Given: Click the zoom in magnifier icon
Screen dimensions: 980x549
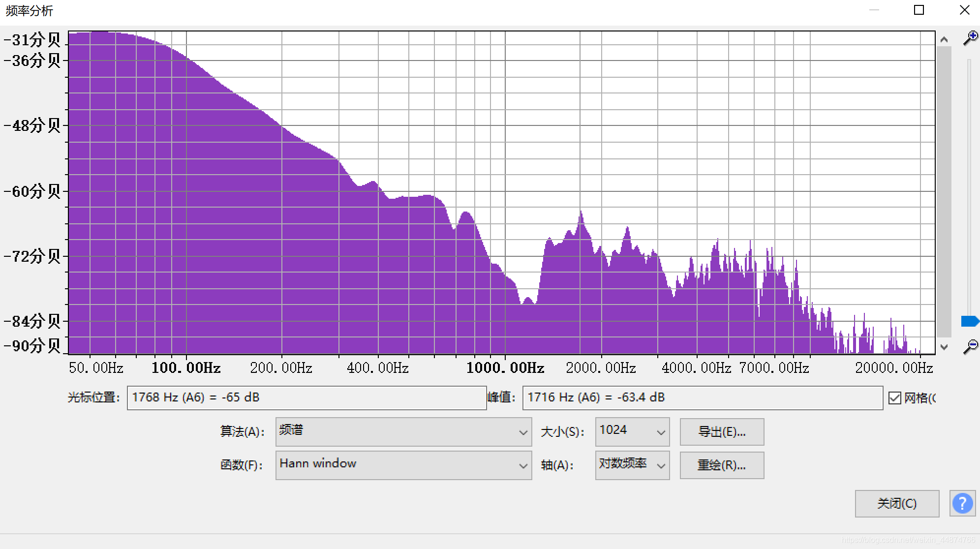Looking at the screenshot, I should [970, 38].
